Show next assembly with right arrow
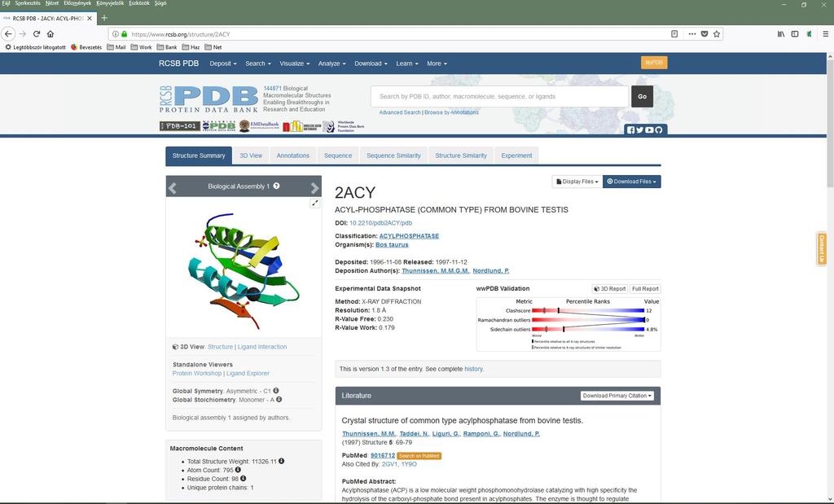 pos(315,187)
